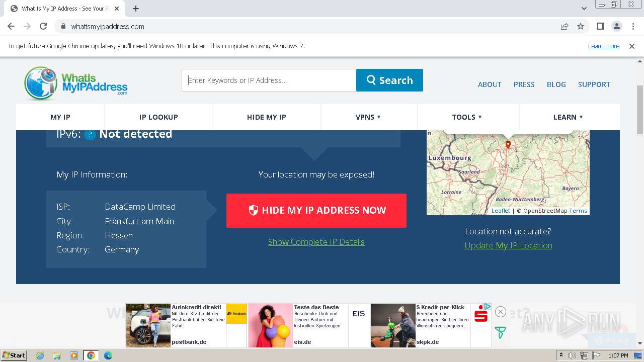
Task: Open the 'Teste das Beste' eis.de ad
Action: coord(308,325)
